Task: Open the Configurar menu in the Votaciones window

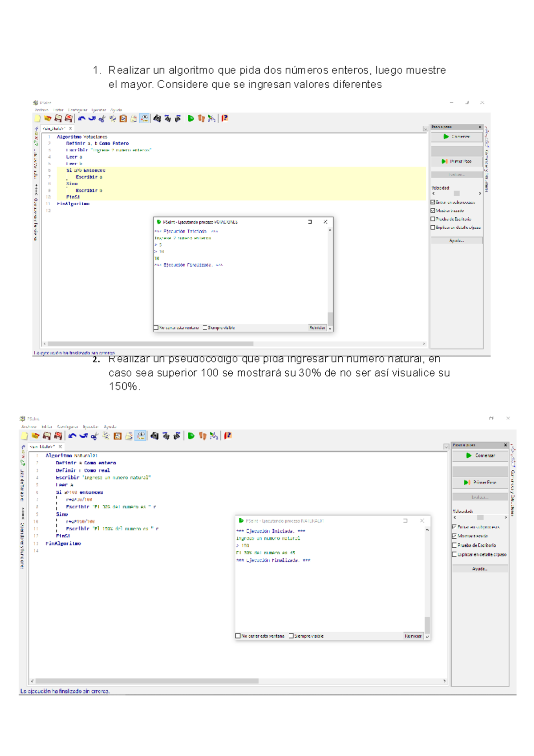Action: [77, 110]
